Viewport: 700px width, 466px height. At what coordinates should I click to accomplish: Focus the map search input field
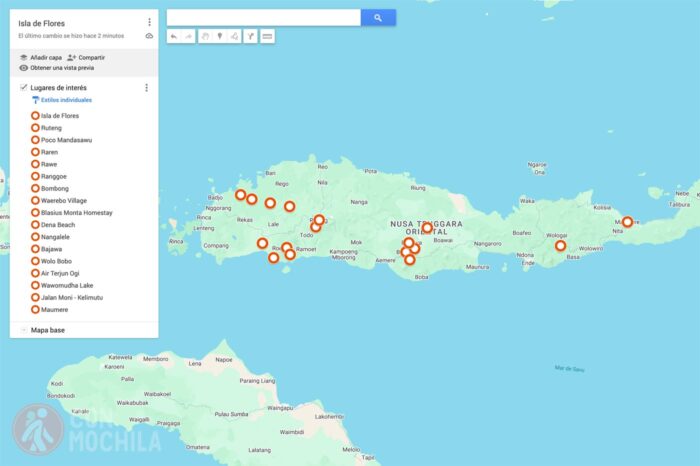point(264,18)
